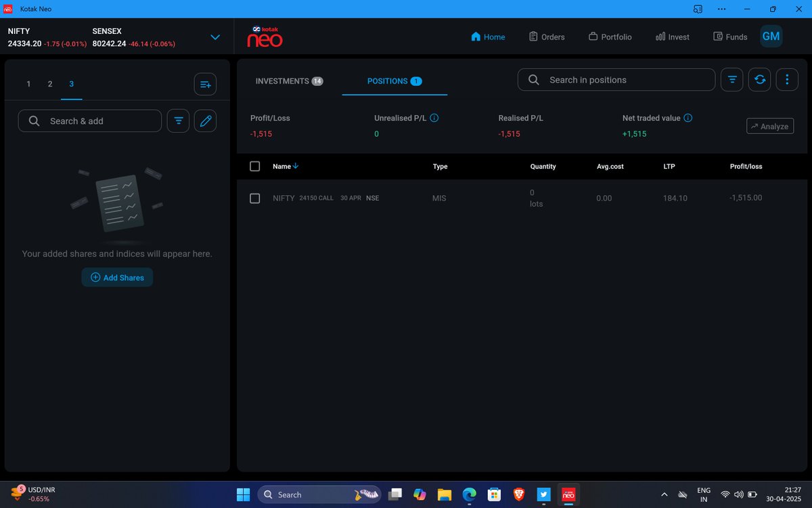Open the create watchlist icon
The image size is (812, 508).
click(205, 85)
